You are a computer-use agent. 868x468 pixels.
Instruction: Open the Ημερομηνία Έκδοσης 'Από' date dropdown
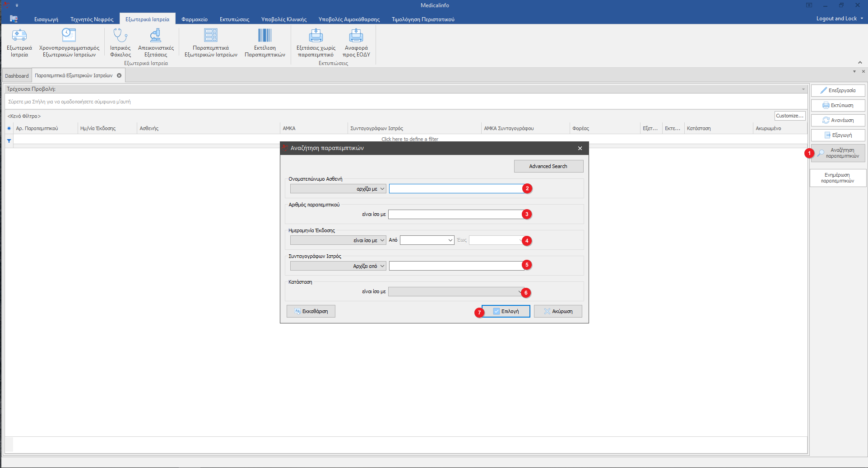click(x=450, y=240)
